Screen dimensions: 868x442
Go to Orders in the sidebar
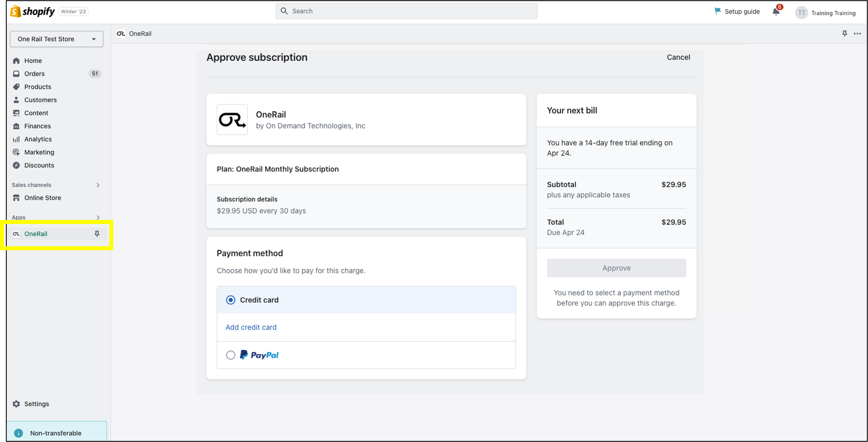tap(34, 74)
